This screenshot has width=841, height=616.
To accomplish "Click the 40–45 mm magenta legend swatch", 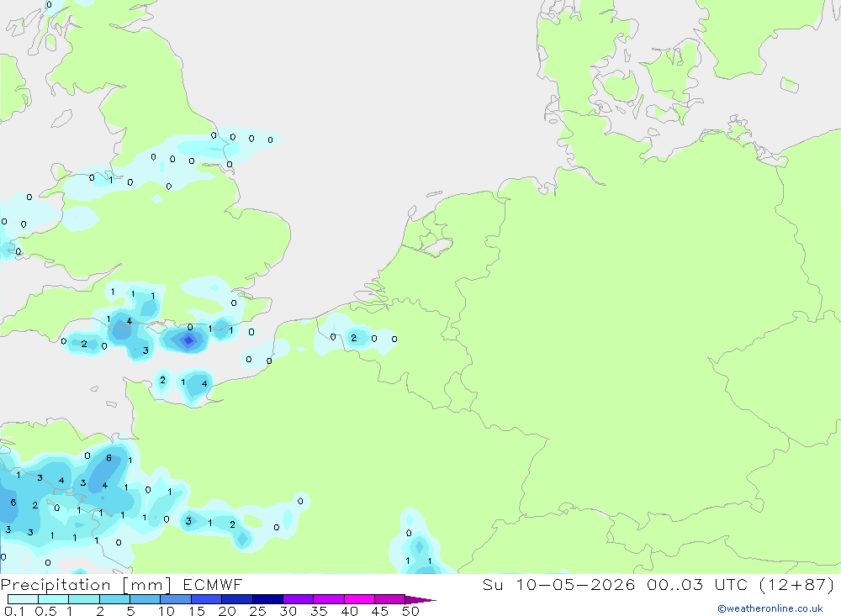I will tap(359, 599).
